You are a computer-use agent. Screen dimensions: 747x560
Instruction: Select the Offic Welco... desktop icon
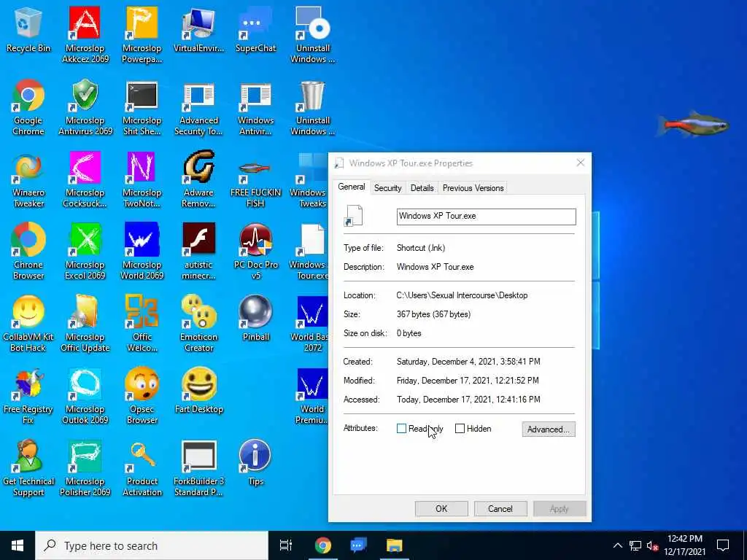(x=142, y=324)
